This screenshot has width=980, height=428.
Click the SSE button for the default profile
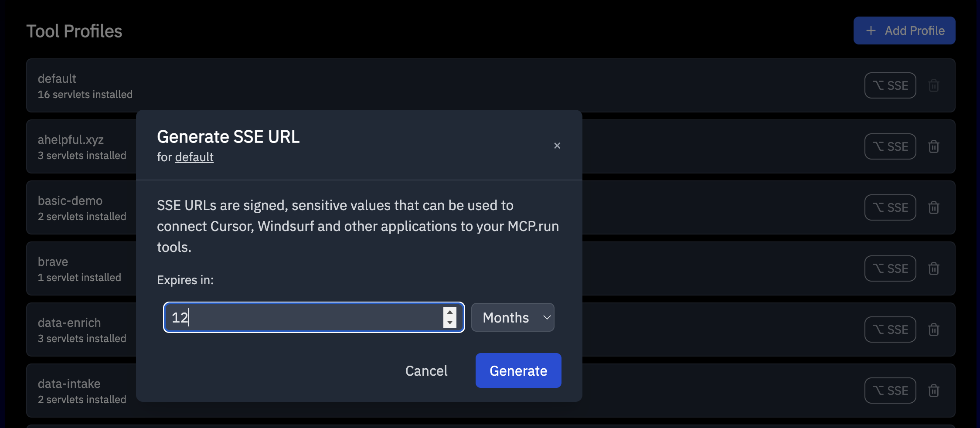[x=890, y=85]
